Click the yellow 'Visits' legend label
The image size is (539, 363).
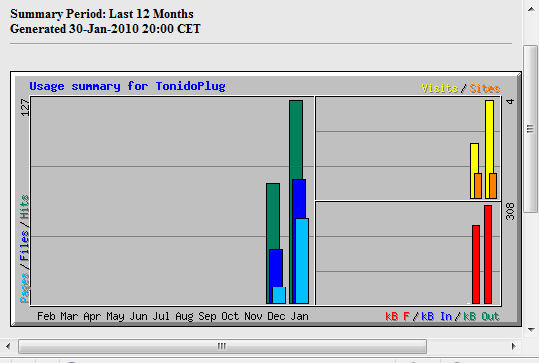439,88
